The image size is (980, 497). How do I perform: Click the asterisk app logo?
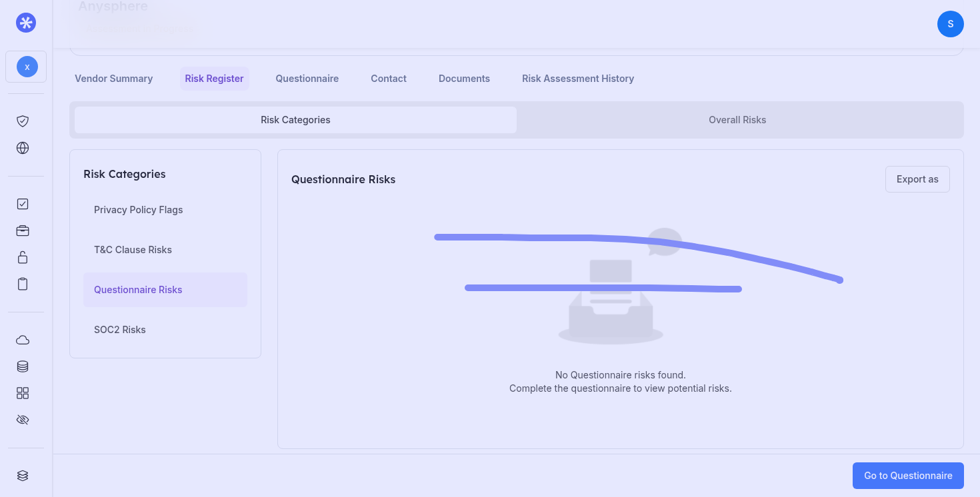tap(26, 23)
